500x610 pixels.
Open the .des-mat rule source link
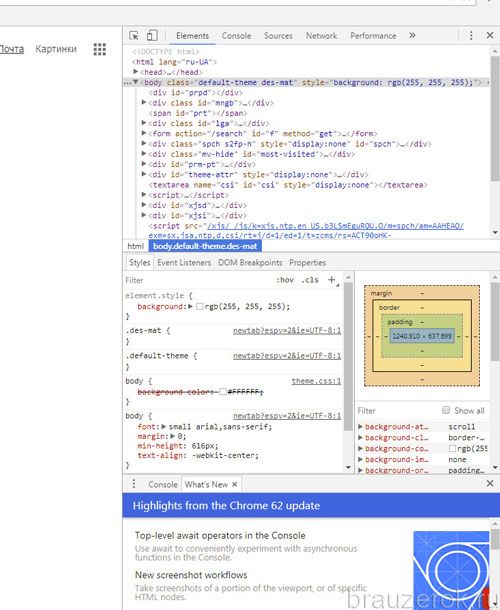tap(287, 331)
